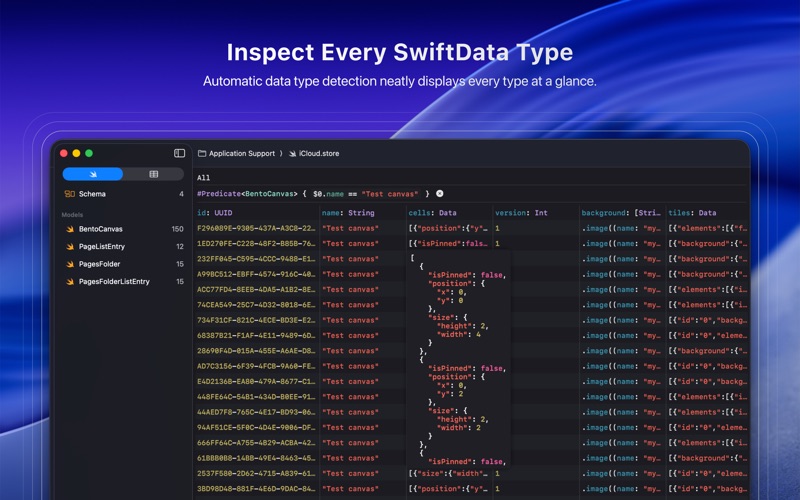The width and height of the screenshot is (800, 500).
Task: Maximize the window with the green button
Action: click(89, 153)
